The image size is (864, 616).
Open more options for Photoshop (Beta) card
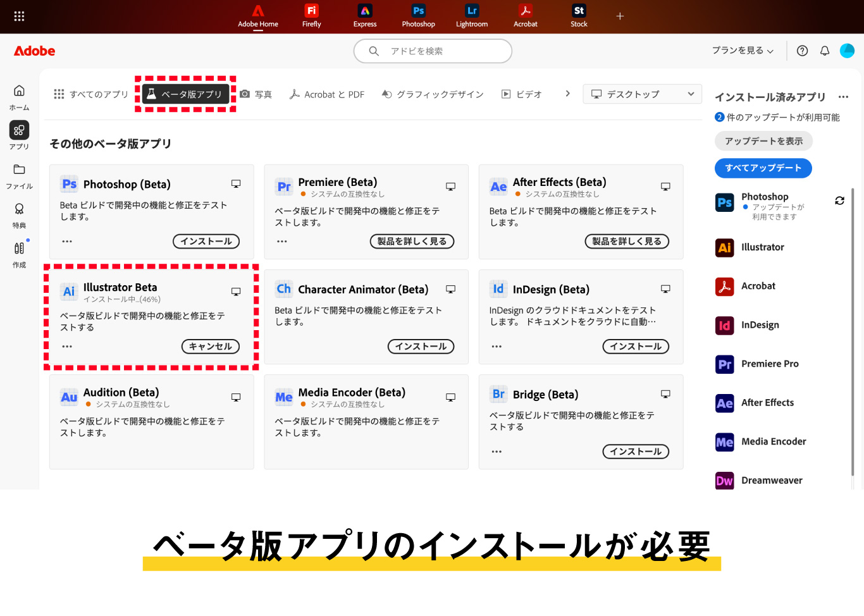(x=67, y=242)
